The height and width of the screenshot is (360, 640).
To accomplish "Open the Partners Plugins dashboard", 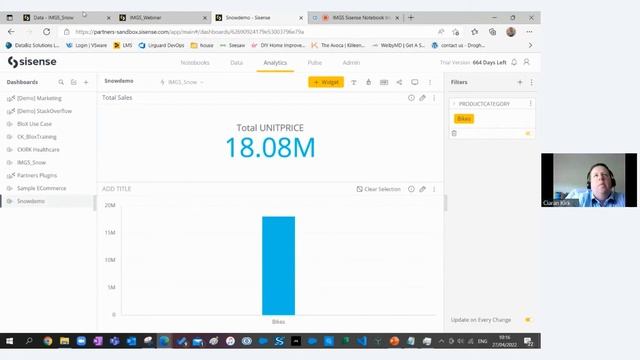I will tap(37, 175).
